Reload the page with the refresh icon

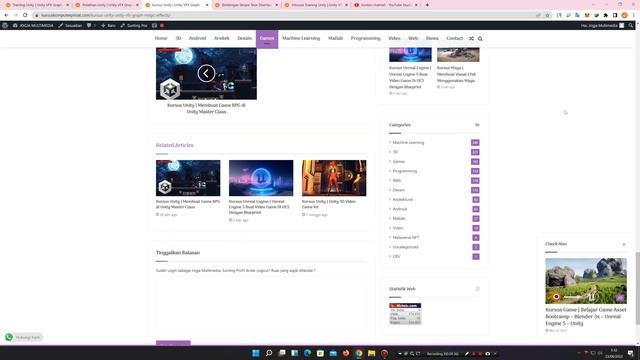[25, 15]
